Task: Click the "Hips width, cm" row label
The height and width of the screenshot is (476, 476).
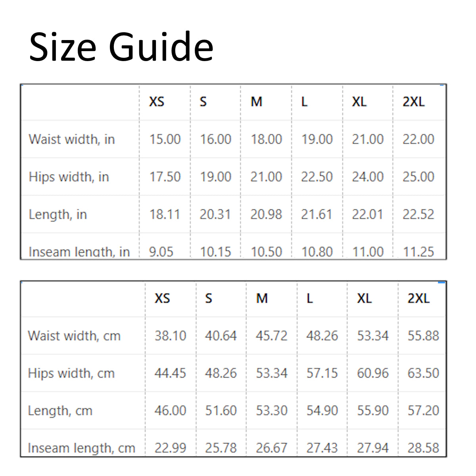Action: click(71, 373)
